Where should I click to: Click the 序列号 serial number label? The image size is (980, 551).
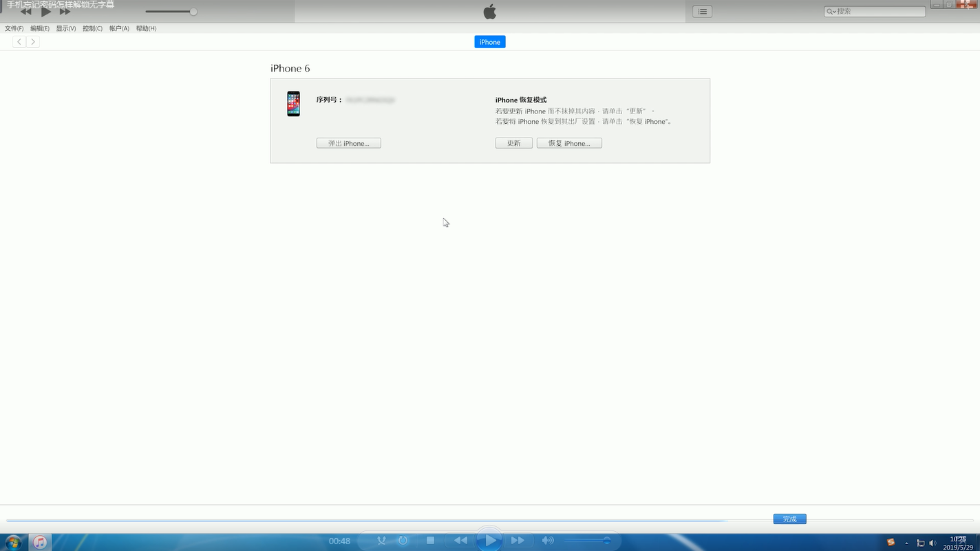point(330,100)
